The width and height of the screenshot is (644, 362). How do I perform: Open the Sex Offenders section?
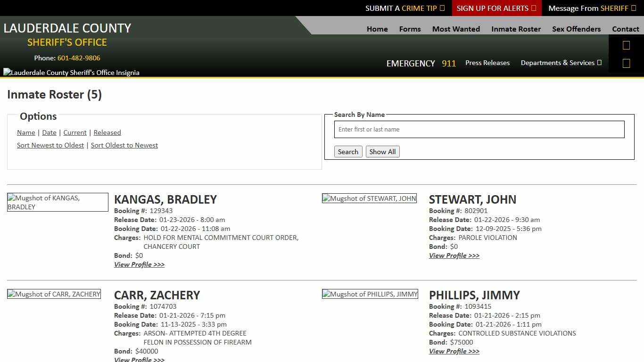click(x=576, y=29)
